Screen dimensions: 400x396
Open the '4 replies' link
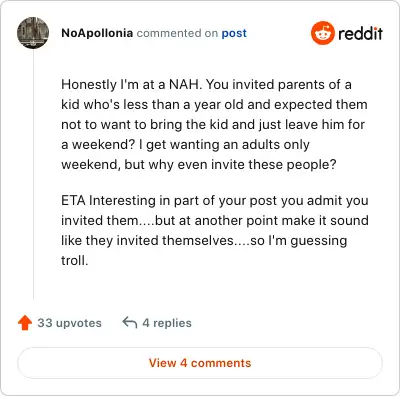point(167,323)
